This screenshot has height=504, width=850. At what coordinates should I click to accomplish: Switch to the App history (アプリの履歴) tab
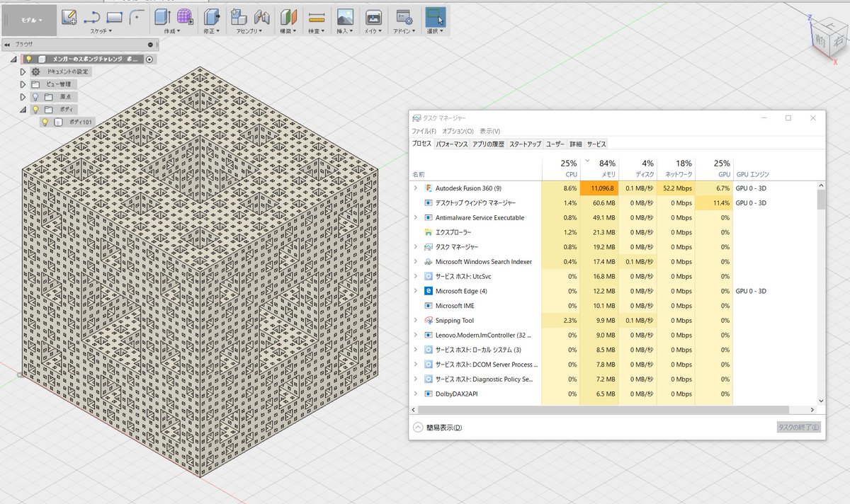point(488,144)
